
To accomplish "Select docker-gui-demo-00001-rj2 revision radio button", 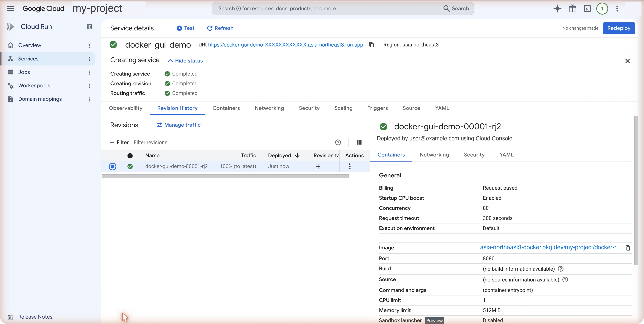I will (113, 166).
